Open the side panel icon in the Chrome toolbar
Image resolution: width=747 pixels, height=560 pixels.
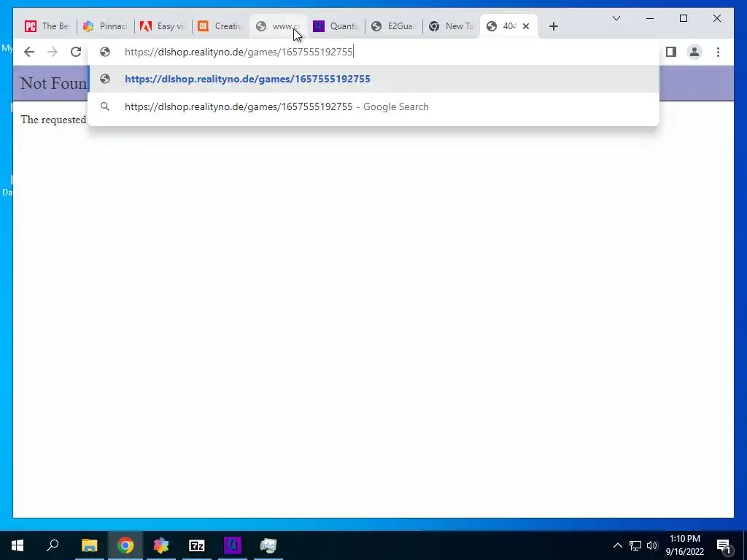671,52
